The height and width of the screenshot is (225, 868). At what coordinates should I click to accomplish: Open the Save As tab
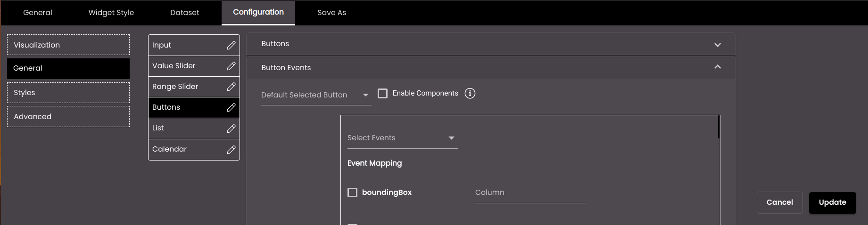332,13
